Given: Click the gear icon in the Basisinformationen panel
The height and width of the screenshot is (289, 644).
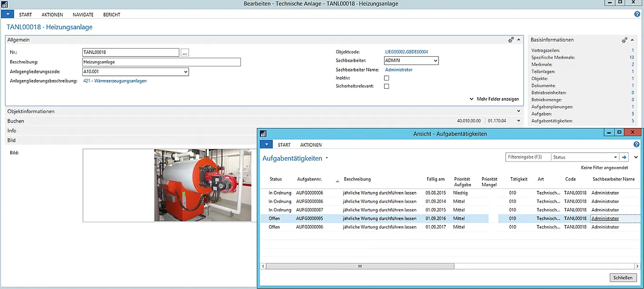Looking at the screenshot, I should 625,40.
